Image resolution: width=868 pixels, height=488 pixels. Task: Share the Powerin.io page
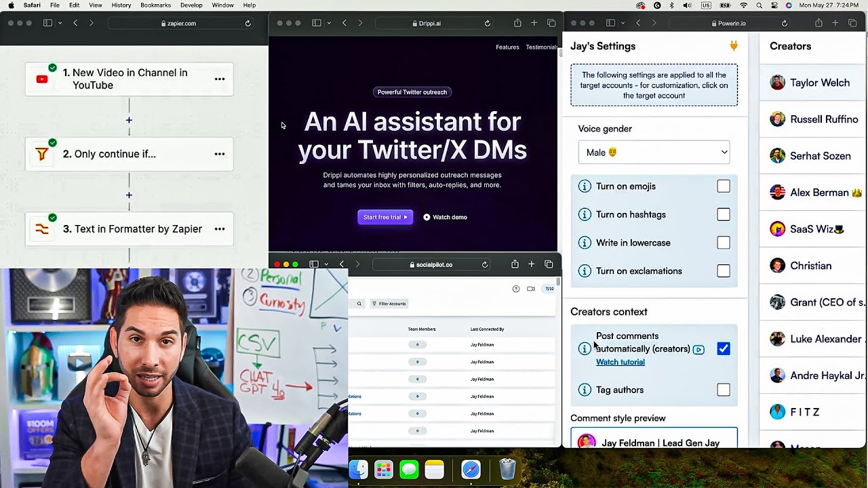pos(818,23)
